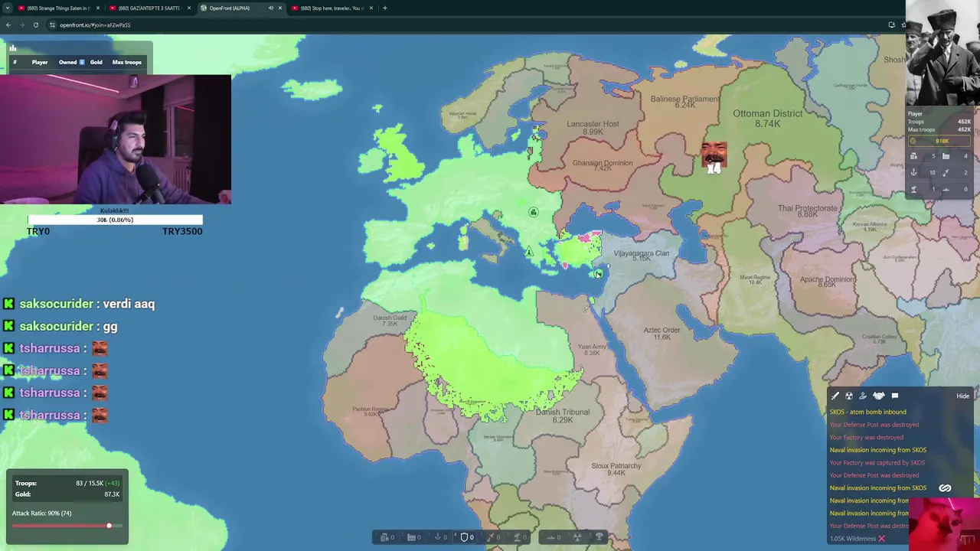Cancel the Wilderness attack with red X
980x551 pixels.
(881, 539)
